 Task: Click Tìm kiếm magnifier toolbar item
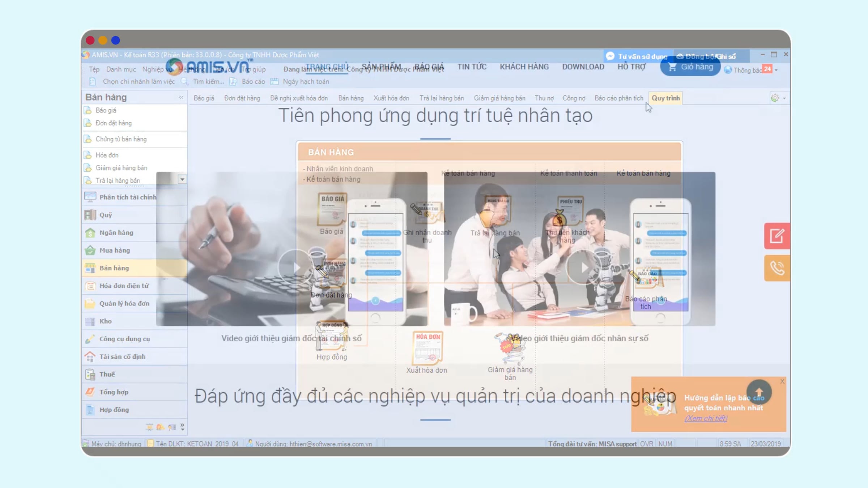203,82
